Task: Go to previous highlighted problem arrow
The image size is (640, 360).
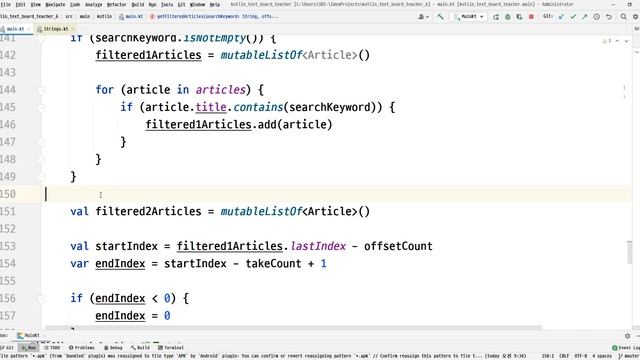Action: (x=617, y=41)
